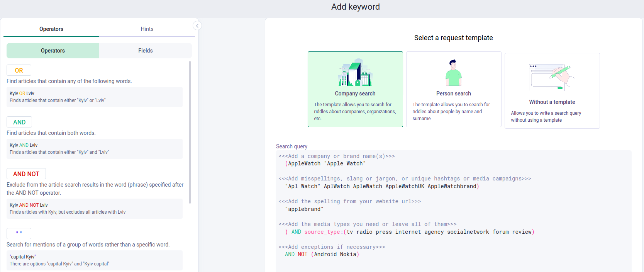The width and height of the screenshot is (644, 272).
Task: Choose the Company search template title
Action: click(355, 93)
